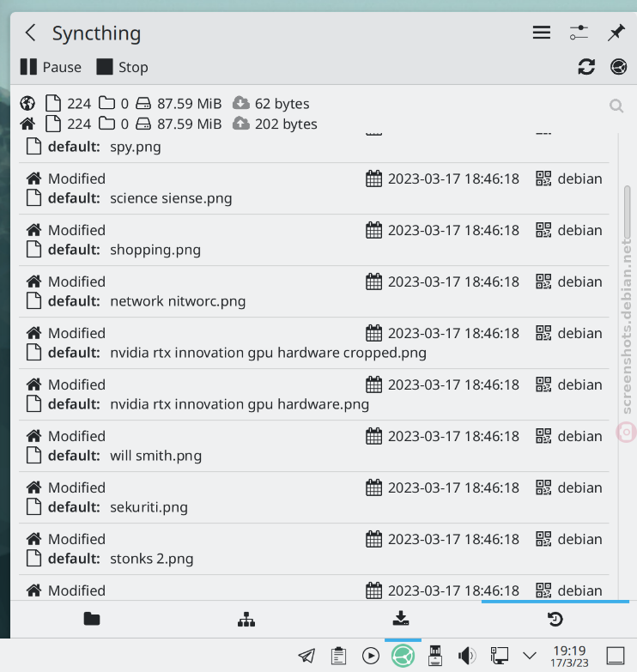This screenshot has width=637, height=672.
Task: Go back using the arrow beside Syncthing
Action: click(x=30, y=33)
